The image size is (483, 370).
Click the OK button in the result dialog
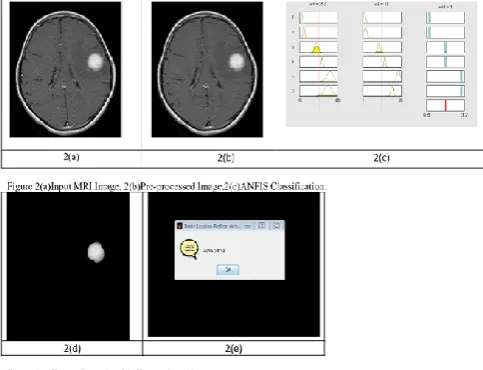tap(228, 270)
